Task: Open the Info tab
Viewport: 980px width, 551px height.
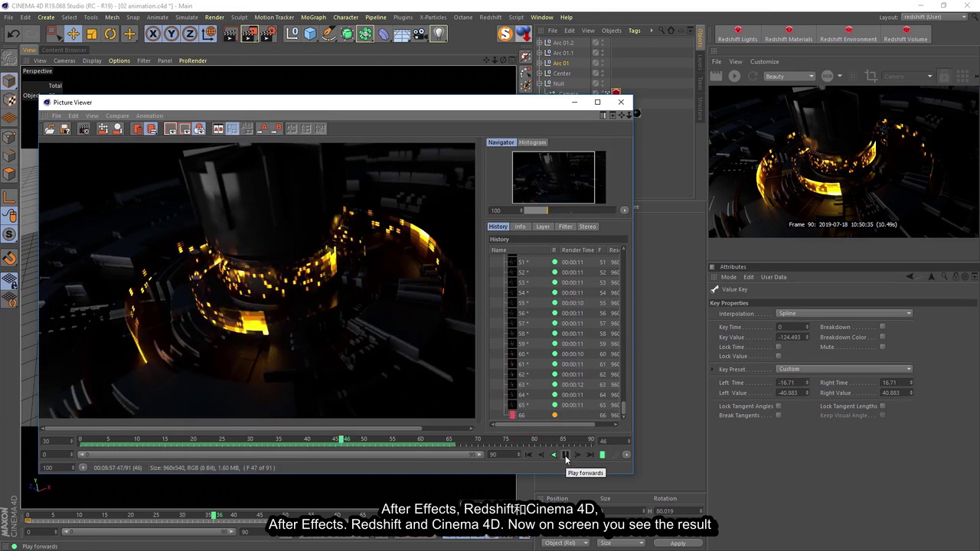Action: pyautogui.click(x=520, y=227)
